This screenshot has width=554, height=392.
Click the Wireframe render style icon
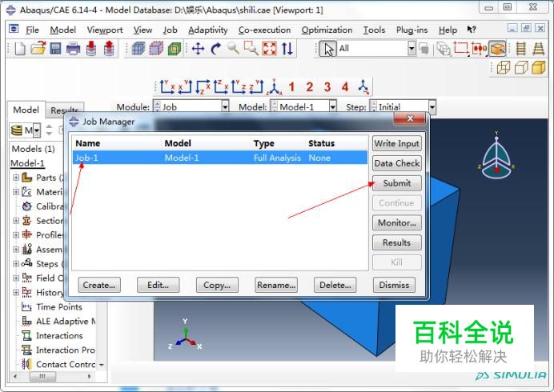click(x=503, y=67)
